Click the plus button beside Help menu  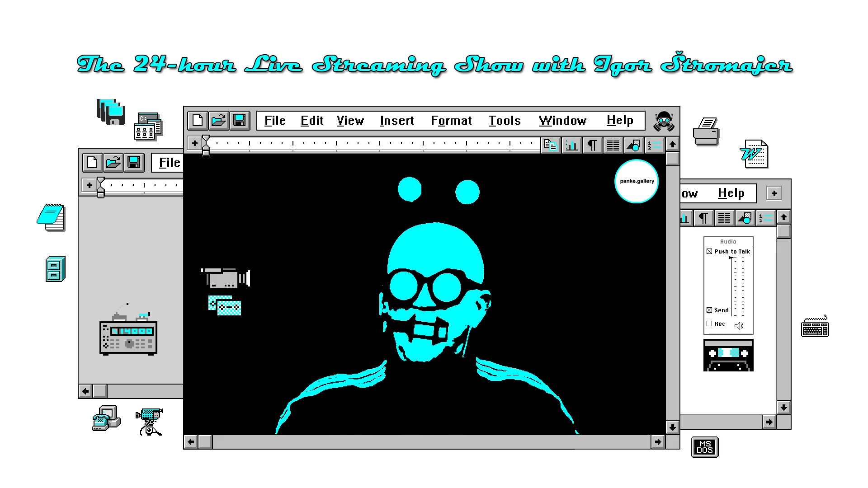click(x=774, y=193)
